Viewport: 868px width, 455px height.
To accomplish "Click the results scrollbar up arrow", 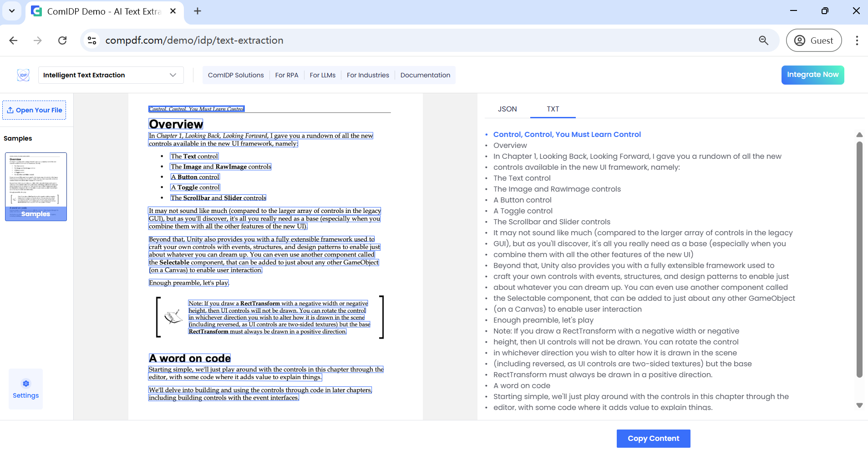I will (x=859, y=135).
